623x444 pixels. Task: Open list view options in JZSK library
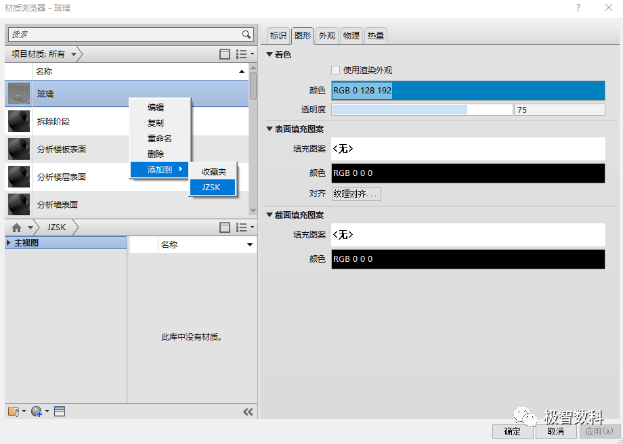point(244,227)
